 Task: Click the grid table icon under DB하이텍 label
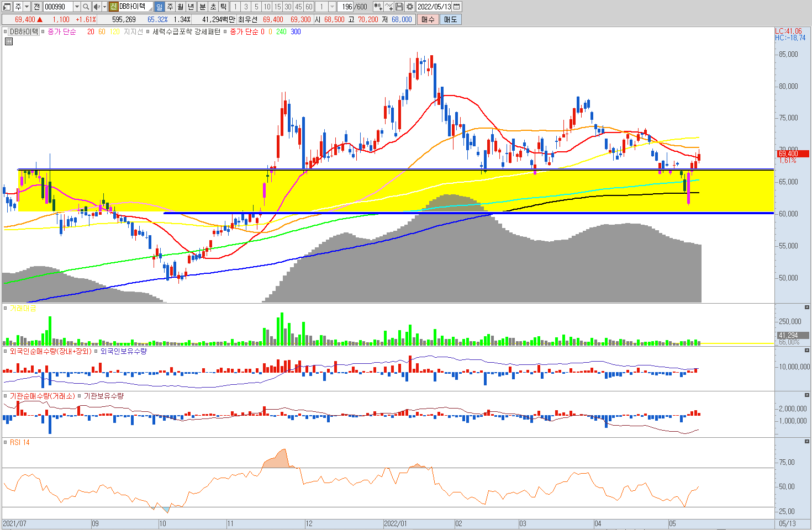pos(9,41)
